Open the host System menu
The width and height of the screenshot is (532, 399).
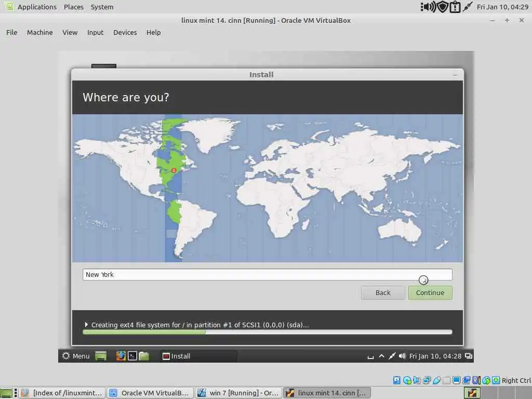(102, 7)
